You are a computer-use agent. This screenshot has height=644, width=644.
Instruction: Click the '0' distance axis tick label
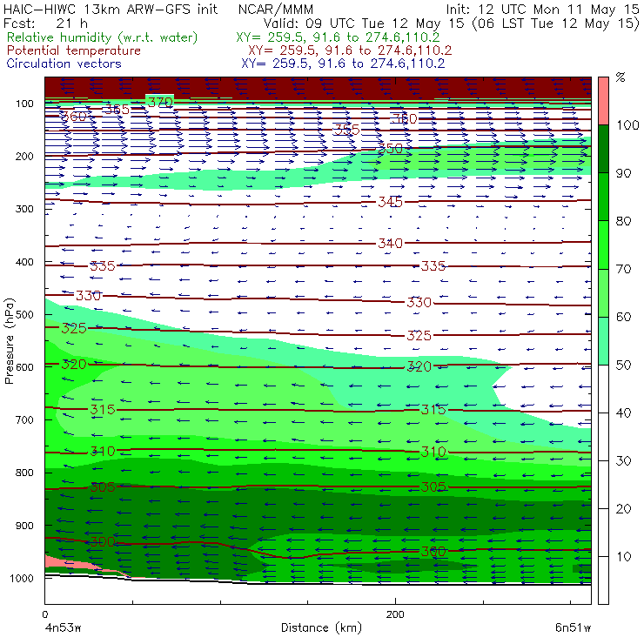pyautogui.click(x=44, y=614)
